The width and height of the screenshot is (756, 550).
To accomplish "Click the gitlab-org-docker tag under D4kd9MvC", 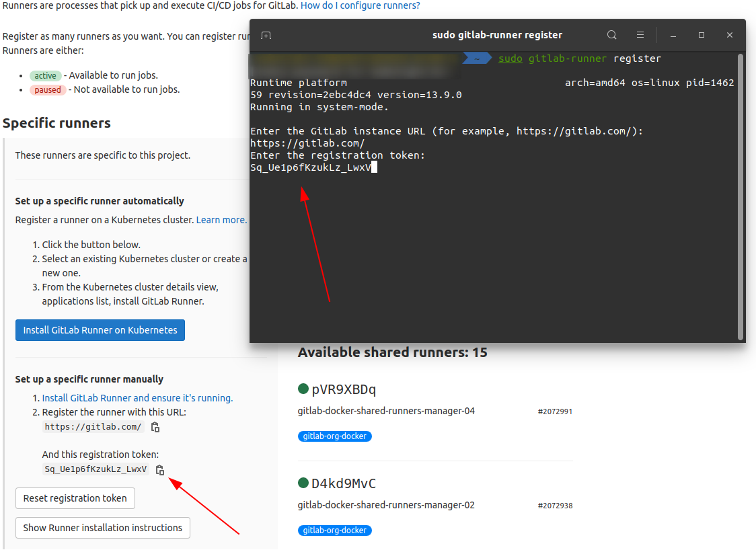I will click(x=334, y=531).
